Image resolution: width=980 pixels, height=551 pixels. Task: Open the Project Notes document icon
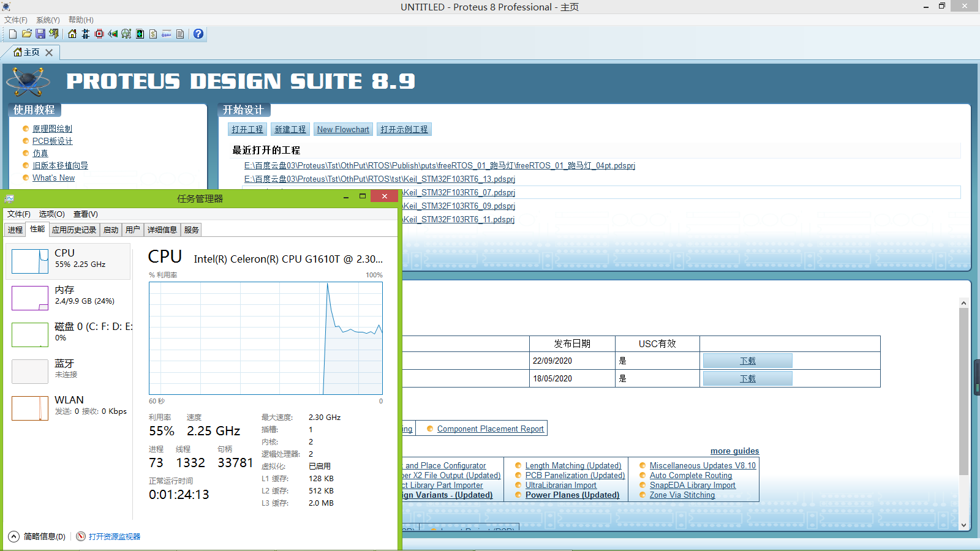pyautogui.click(x=180, y=34)
